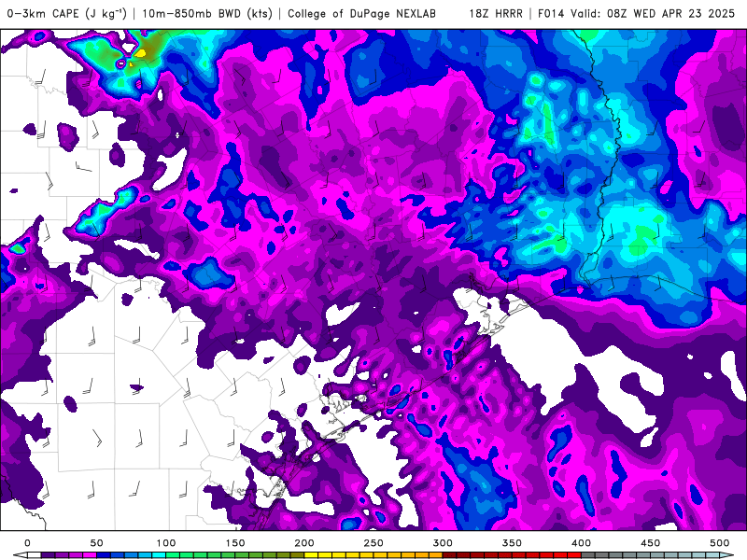Click the '10m-850mb BWD (kts)' header label
The image size is (747, 560).
[x=207, y=13]
